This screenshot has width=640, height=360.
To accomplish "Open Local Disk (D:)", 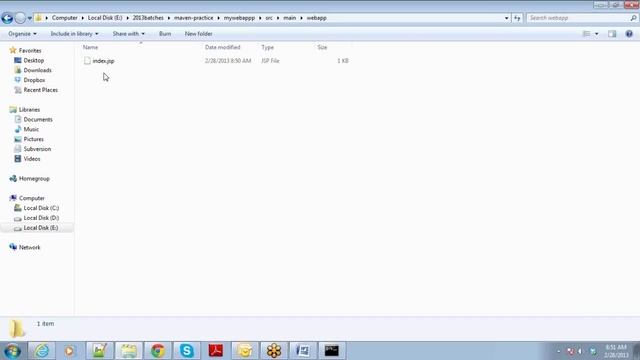I will point(41,218).
